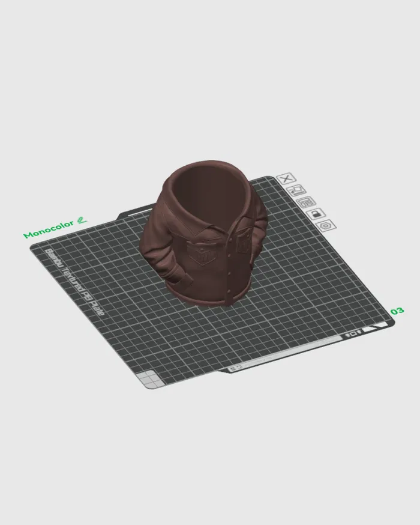Click 'Bambu Textured PEI Plate' bed label
The height and width of the screenshot is (525, 420).
(74, 282)
